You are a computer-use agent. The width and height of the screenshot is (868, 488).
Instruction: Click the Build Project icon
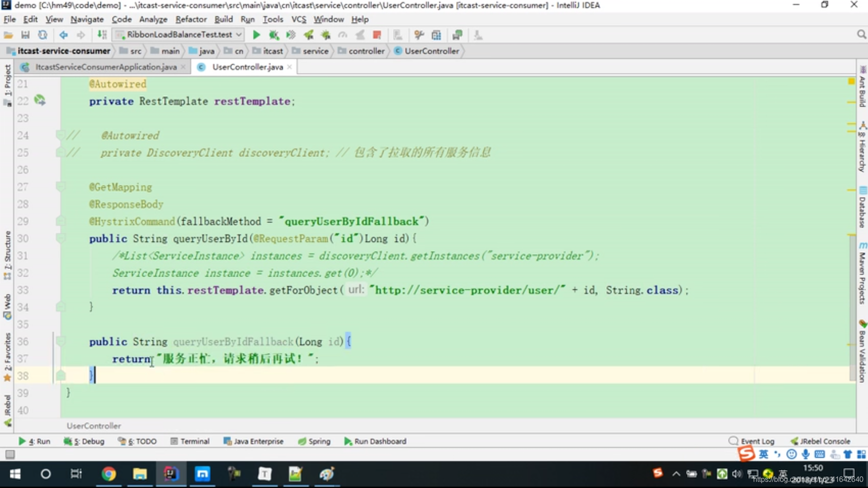[x=102, y=35]
